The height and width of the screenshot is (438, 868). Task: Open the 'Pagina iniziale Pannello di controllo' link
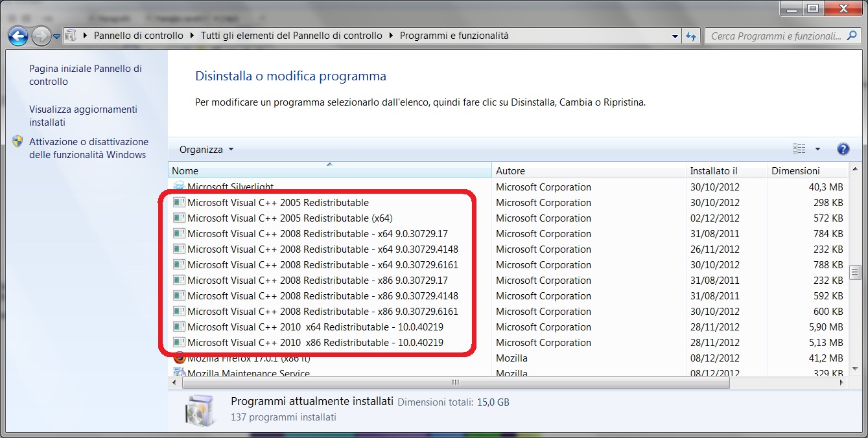click(x=86, y=75)
